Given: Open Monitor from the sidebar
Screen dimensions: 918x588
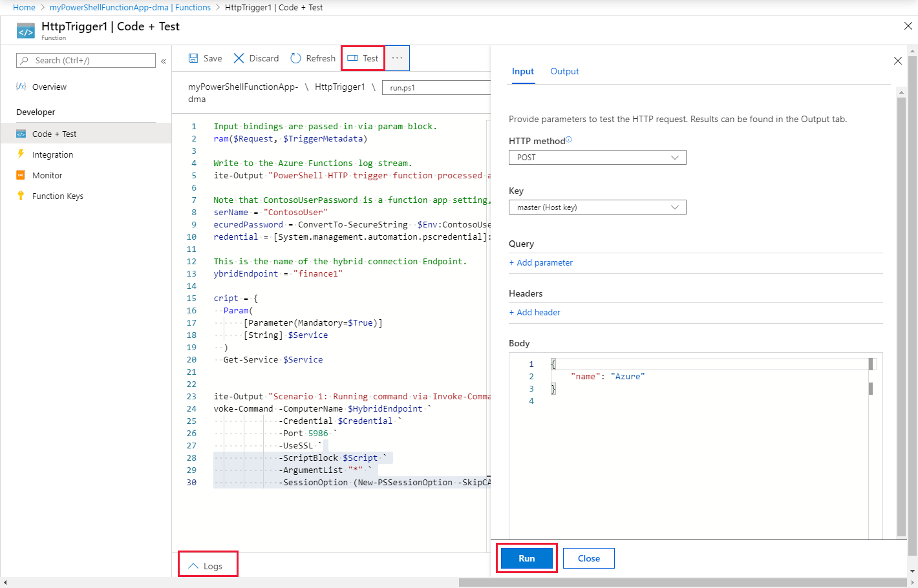Looking at the screenshot, I should 47,176.
